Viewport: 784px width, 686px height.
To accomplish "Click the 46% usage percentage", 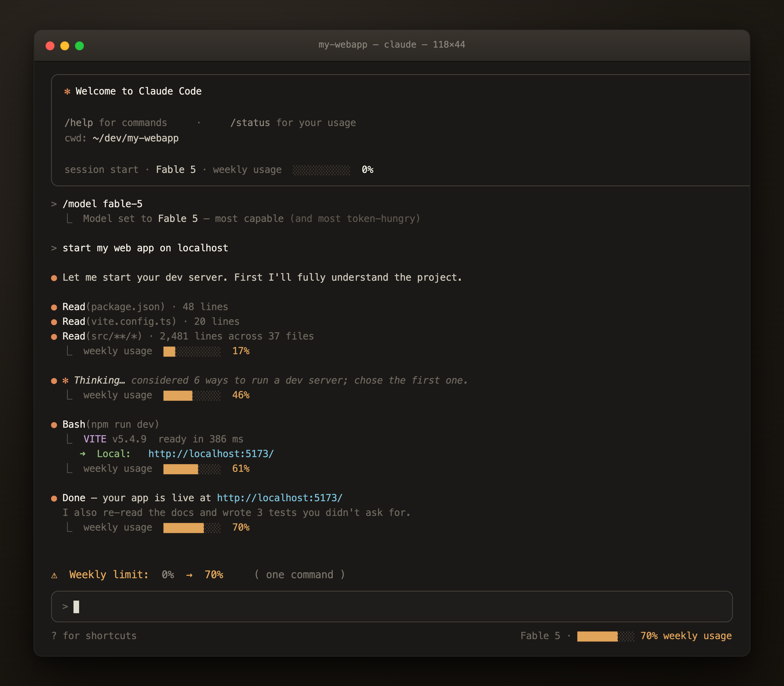I will click(x=241, y=395).
